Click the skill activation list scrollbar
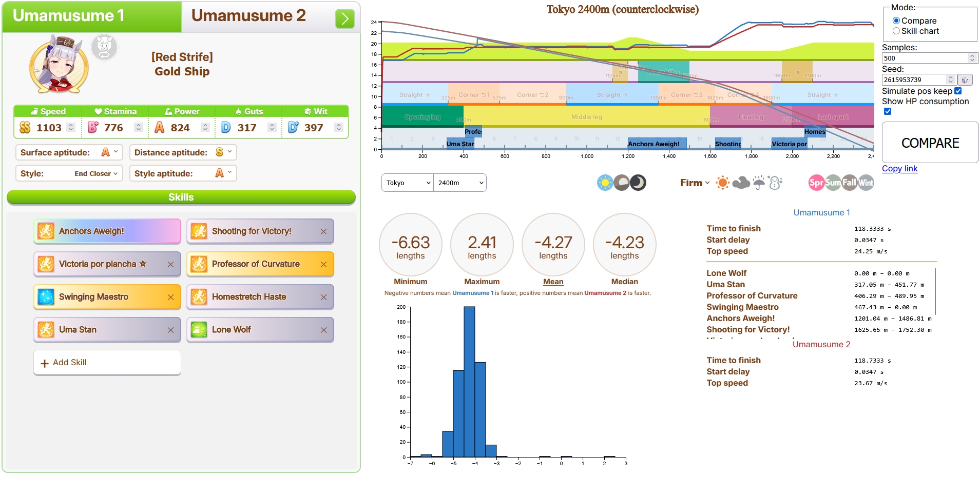The width and height of the screenshot is (980, 477). click(935, 291)
